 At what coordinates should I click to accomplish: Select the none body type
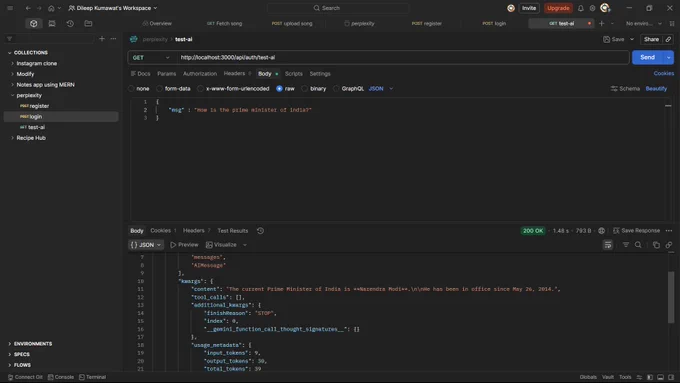pyautogui.click(x=131, y=88)
